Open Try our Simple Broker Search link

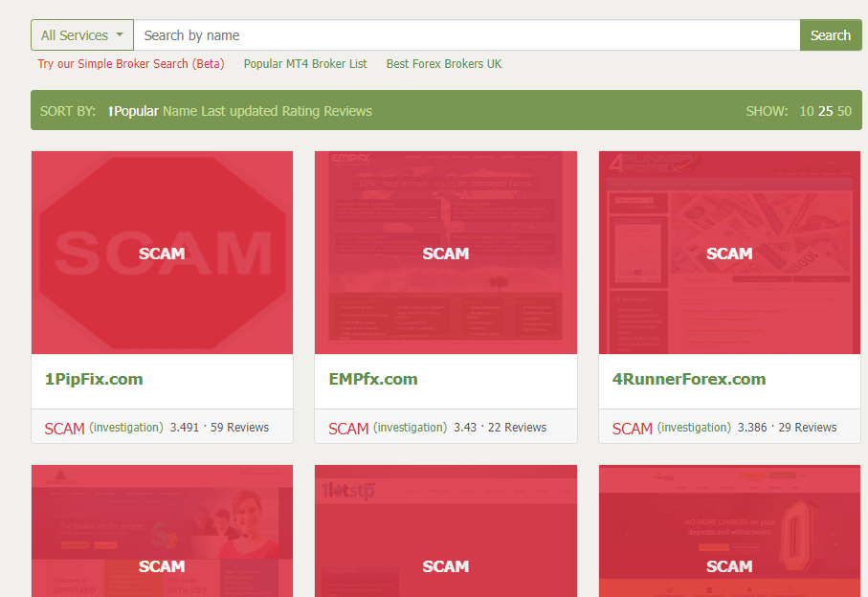click(x=131, y=64)
